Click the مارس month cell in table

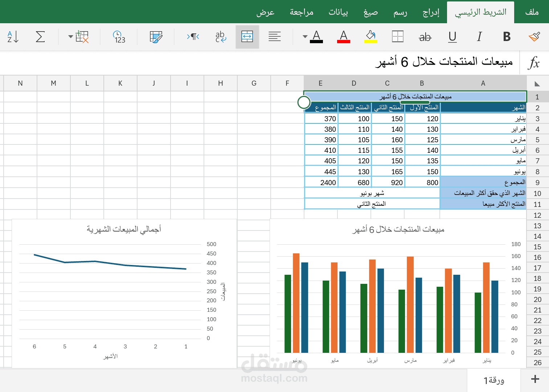[x=483, y=140]
